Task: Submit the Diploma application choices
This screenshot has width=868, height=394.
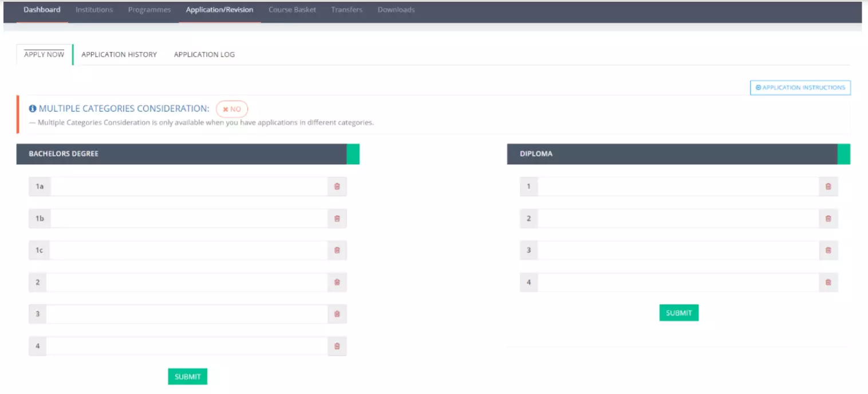Action: coord(678,313)
